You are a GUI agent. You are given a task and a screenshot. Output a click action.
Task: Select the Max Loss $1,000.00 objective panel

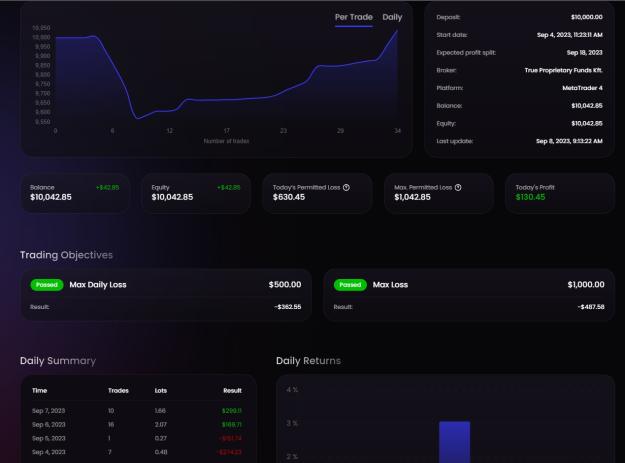pos(469,295)
